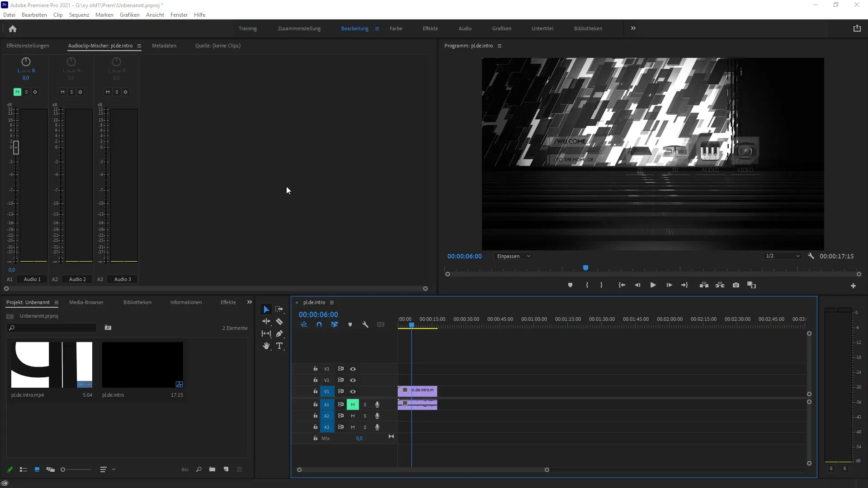Viewport: 868px width, 488px height.
Task: Toggle V1 track output eye
Action: click(353, 392)
